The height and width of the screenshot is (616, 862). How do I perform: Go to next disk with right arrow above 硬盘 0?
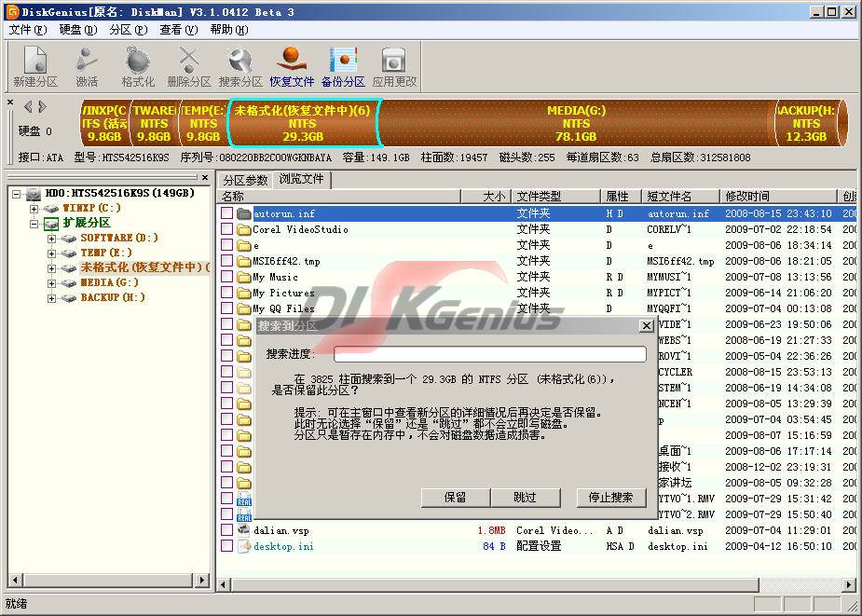(x=42, y=106)
